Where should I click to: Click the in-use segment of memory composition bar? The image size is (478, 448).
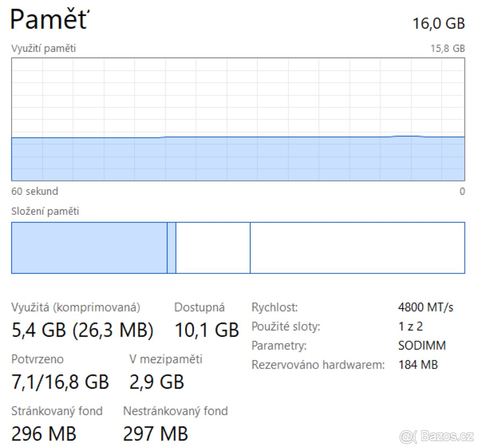click(x=89, y=248)
